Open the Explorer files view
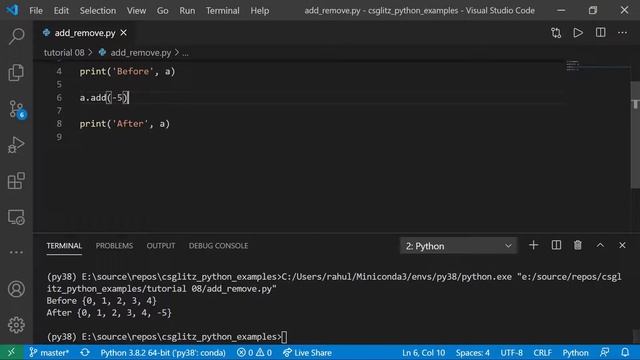The height and width of the screenshot is (360, 640). tap(16, 72)
